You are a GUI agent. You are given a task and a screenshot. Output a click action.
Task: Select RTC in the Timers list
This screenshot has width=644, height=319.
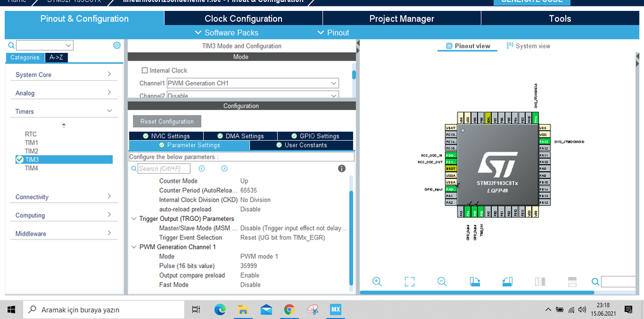pos(30,134)
